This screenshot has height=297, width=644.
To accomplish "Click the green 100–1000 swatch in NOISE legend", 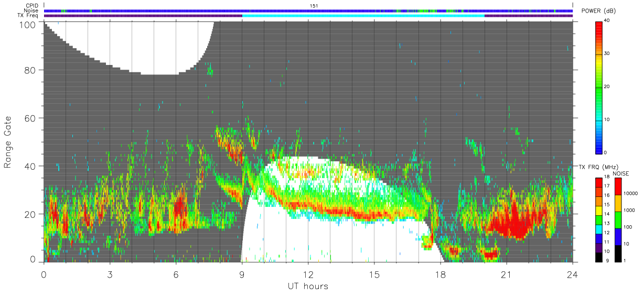I will (x=619, y=220).
